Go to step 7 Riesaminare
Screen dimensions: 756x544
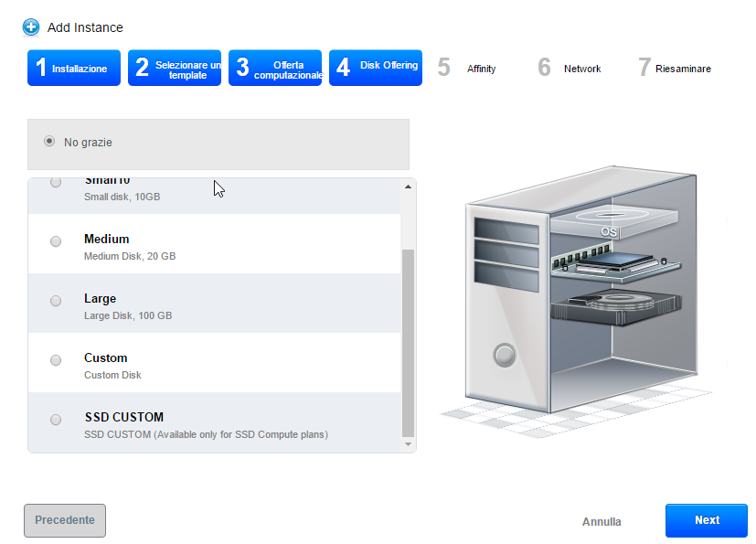674,69
